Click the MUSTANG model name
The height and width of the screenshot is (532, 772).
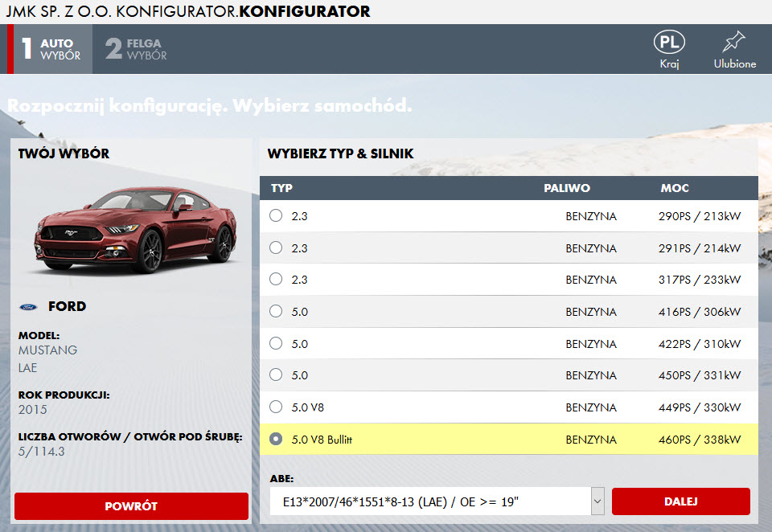coord(47,350)
